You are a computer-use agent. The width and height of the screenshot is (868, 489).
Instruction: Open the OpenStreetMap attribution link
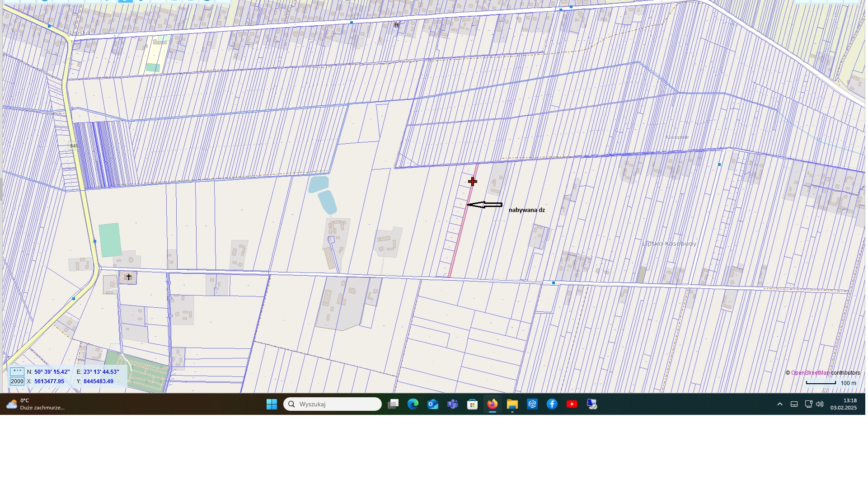coord(810,373)
